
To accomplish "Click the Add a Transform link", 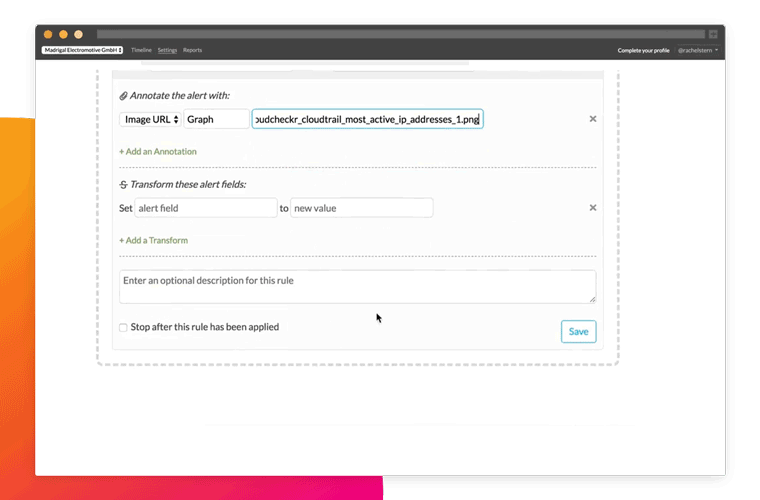I will coord(153,241).
